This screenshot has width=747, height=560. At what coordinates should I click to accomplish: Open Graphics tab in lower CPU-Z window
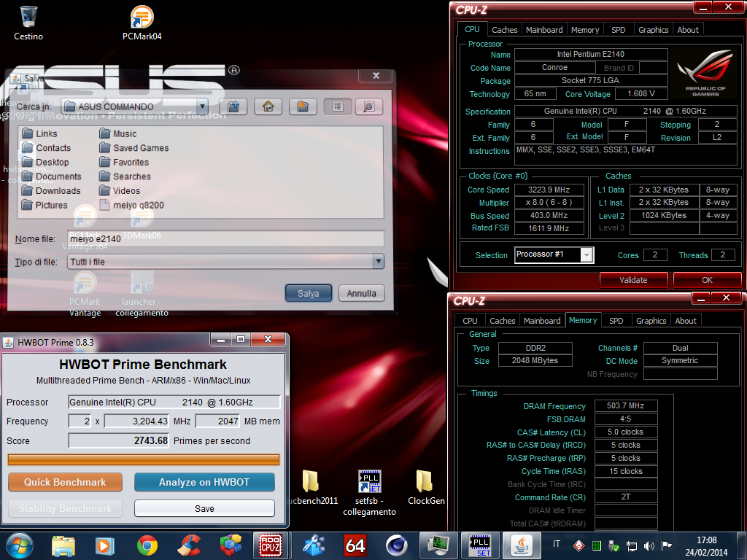click(651, 321)
